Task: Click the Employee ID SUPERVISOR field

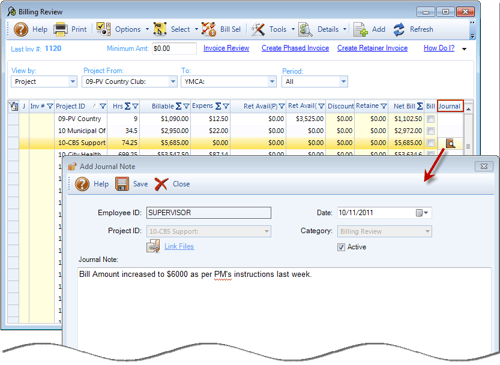Action: point(209,213)
